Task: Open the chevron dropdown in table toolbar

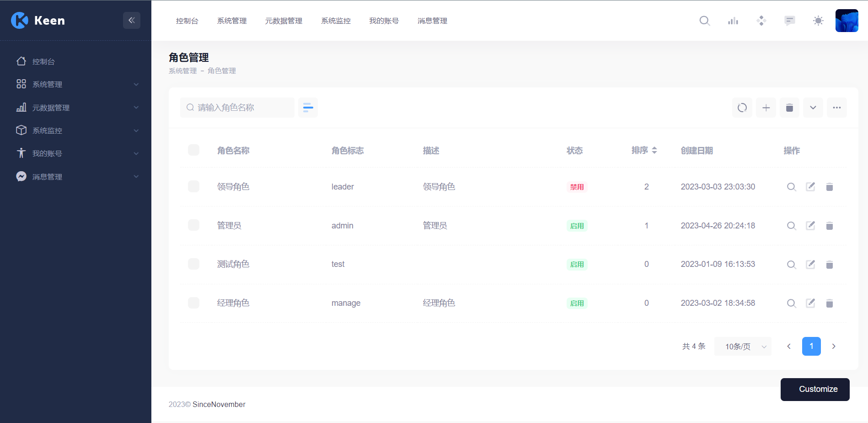Action: coord(813,108)
